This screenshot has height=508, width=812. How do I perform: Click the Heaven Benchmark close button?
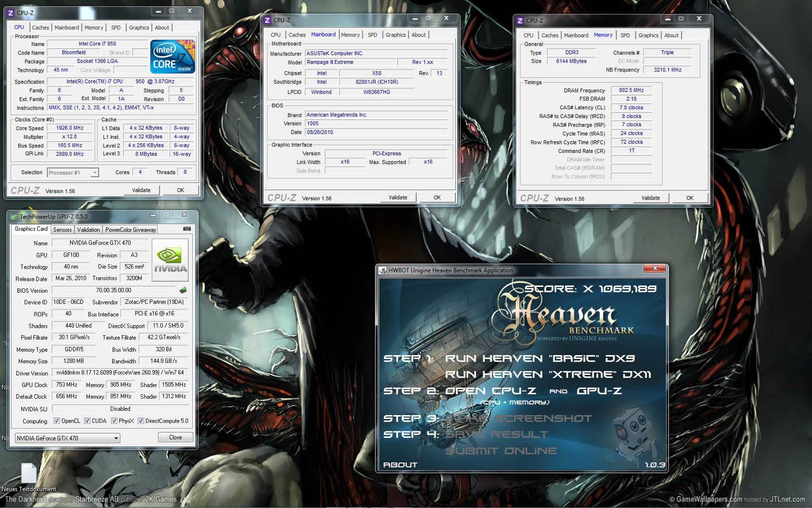[655, 268]
